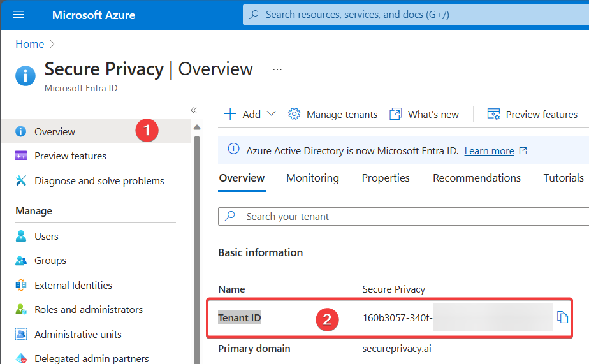
Task: Open Roles and administrators
Action: [x=89, y=310]
